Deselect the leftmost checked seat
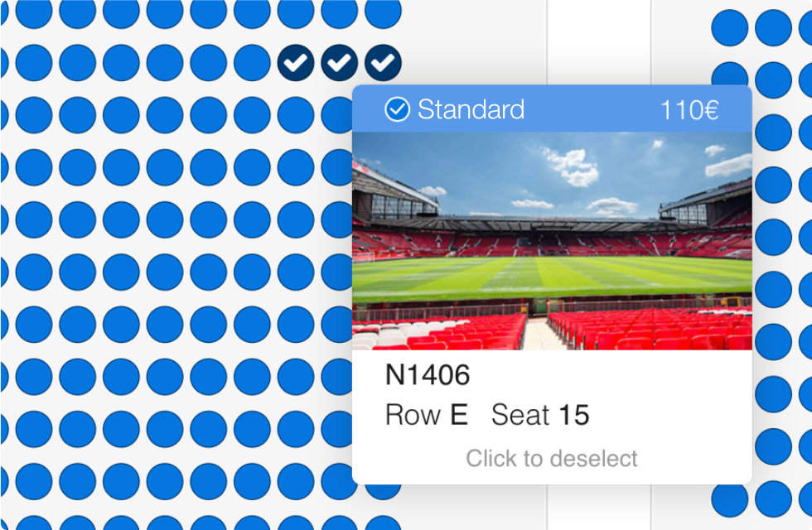 pyautogui.click(x=296, y=61)
